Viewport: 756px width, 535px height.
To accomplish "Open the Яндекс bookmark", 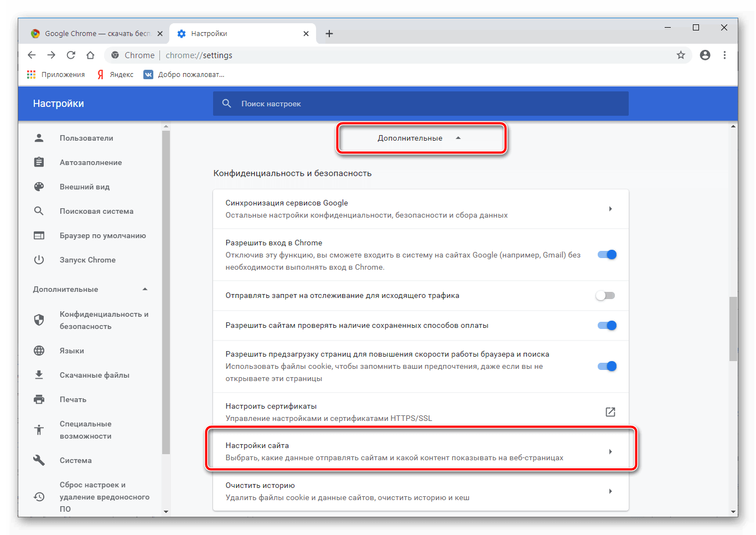I will 115,74.
